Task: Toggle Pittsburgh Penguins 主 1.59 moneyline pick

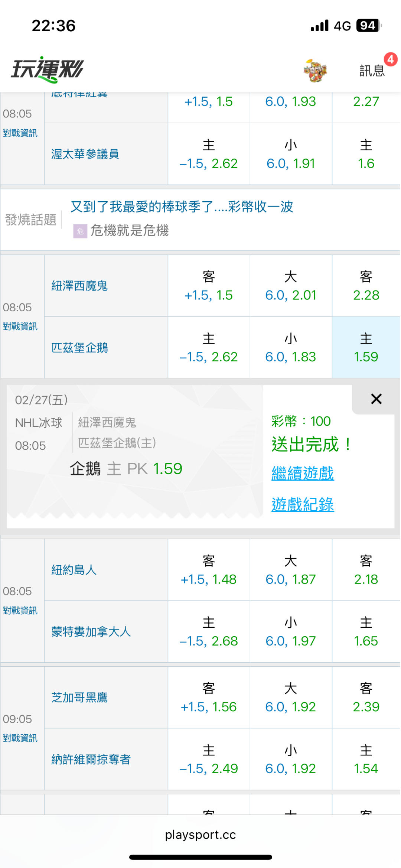Action: [x=366, y=348]
